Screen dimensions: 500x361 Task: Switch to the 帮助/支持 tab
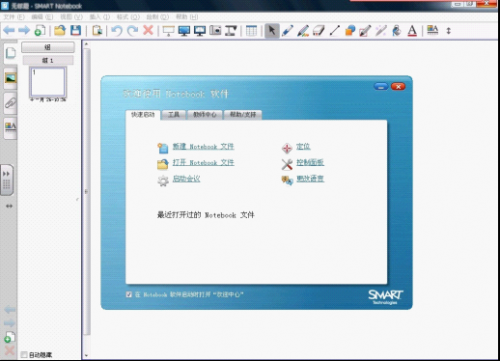point(243,115)
